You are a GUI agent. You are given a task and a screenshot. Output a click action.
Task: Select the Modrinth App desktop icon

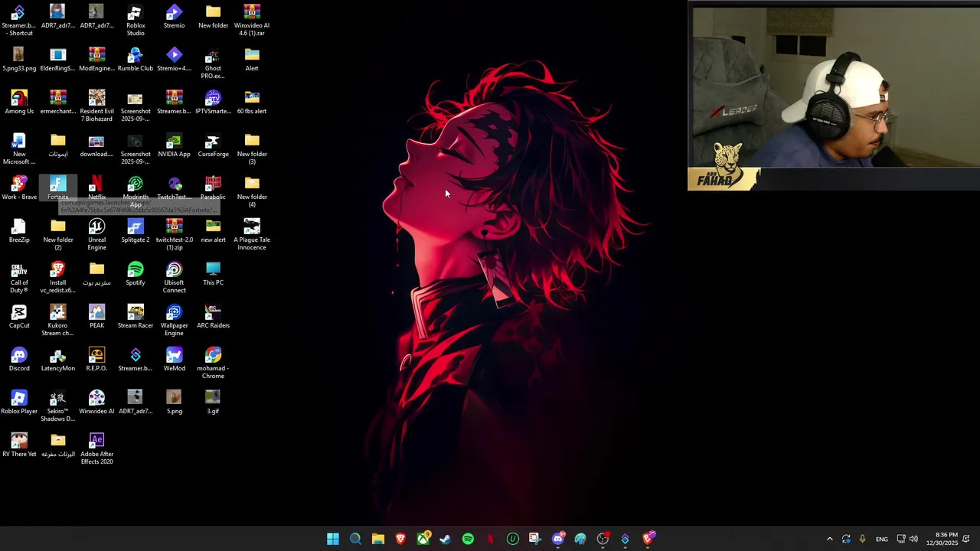pos(136,191)
